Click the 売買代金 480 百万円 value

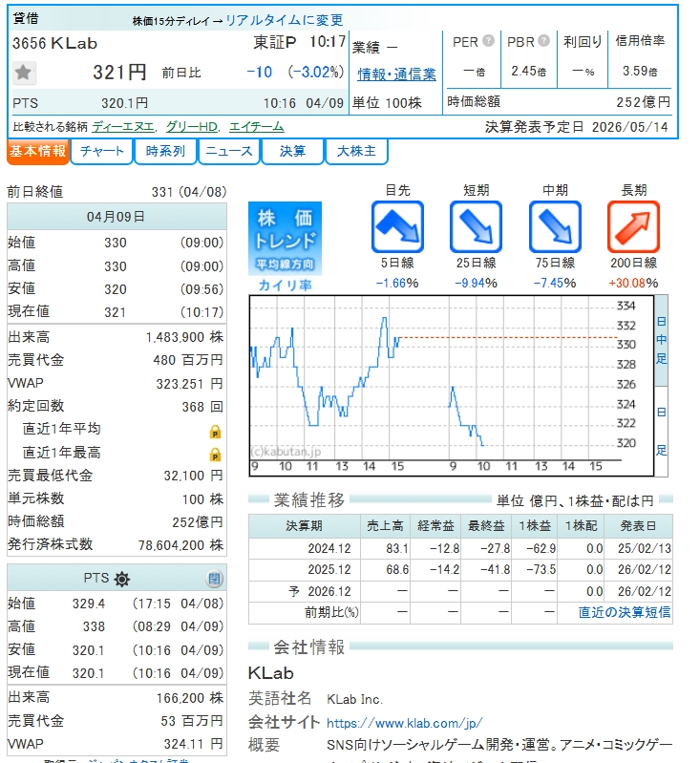tap(188, 360)
